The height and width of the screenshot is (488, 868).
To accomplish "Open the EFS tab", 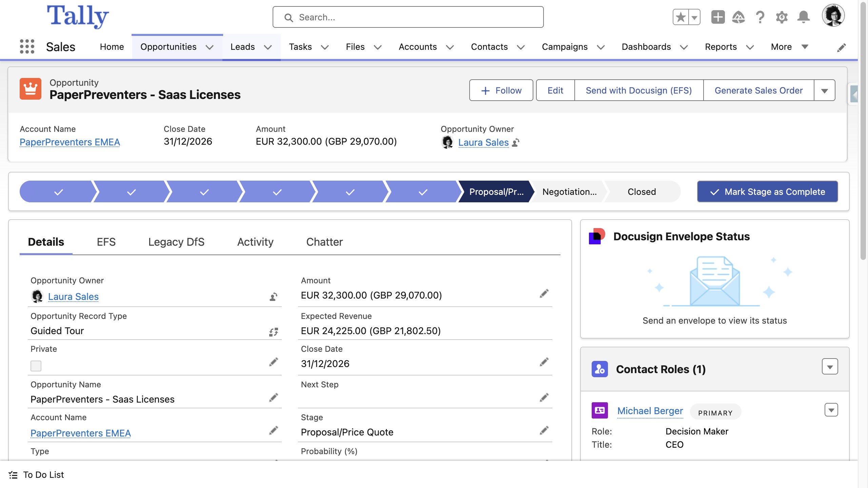I will coord(106,242).
